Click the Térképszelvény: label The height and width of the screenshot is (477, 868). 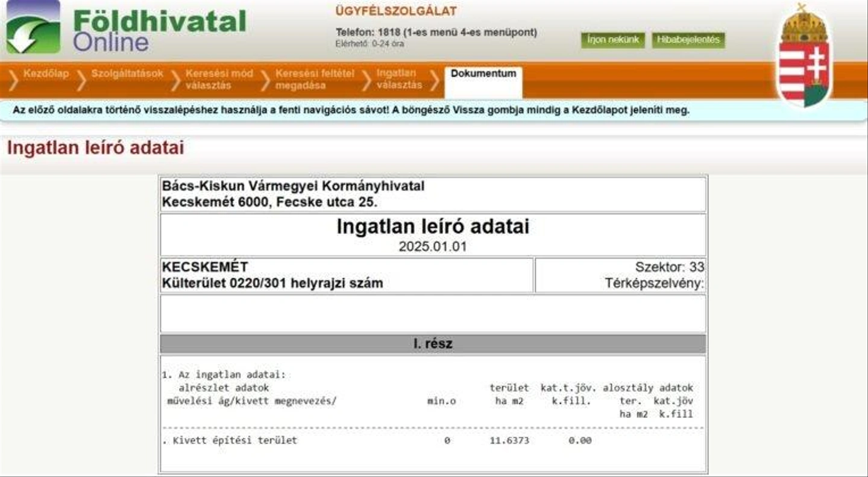[654, 284]
